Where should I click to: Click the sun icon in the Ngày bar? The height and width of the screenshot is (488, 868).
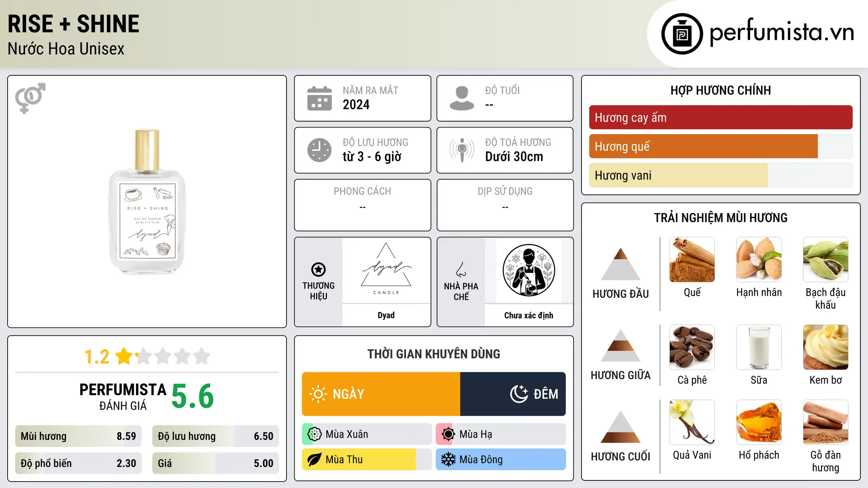[x=318, y=394]
